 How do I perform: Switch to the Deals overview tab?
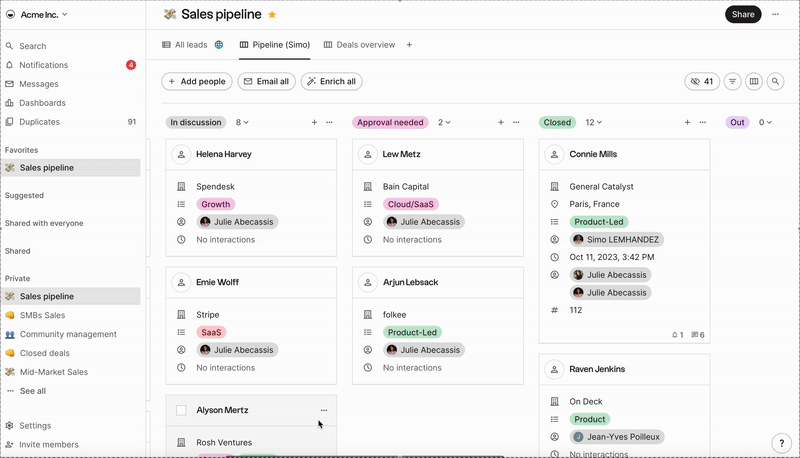[360, 45]
